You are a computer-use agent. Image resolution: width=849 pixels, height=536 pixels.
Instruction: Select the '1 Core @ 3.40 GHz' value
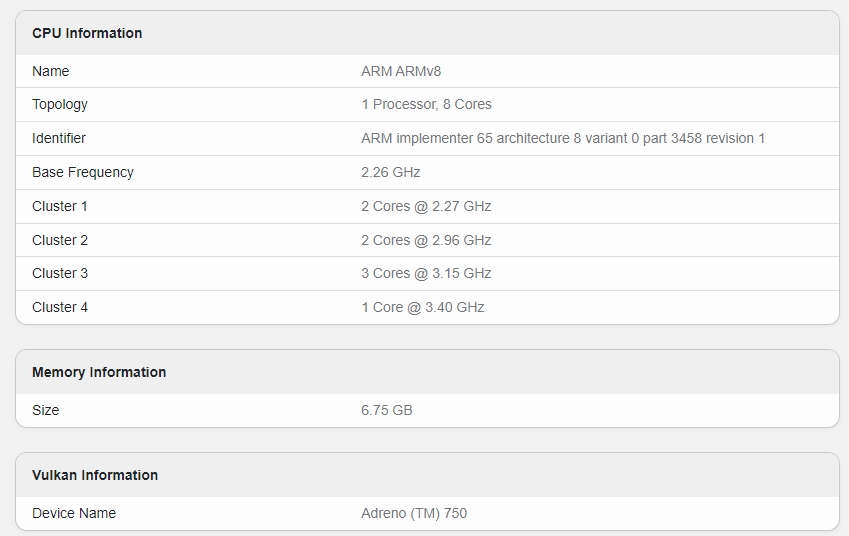coord(423,307)
